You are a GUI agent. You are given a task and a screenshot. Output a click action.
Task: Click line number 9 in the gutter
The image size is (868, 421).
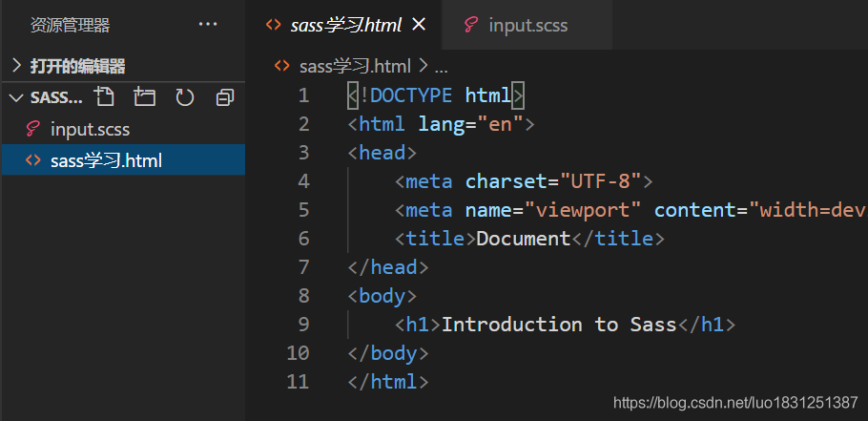303,324
